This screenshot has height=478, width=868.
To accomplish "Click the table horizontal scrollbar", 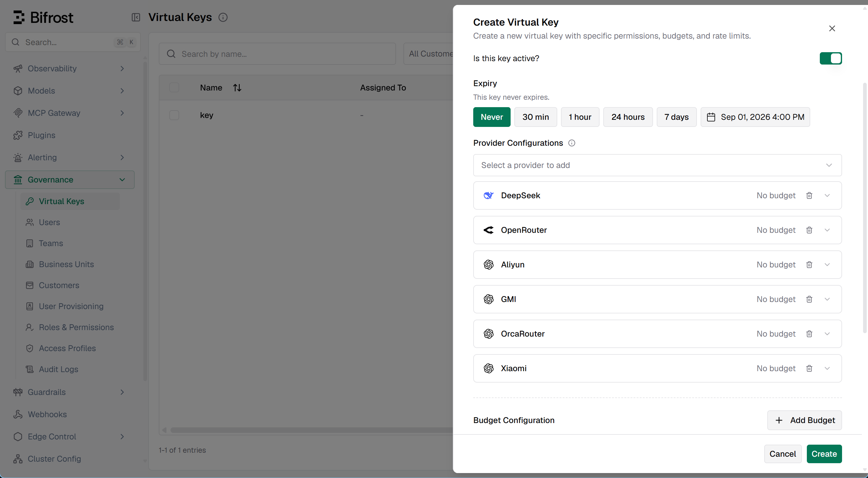I will (312, 430).
